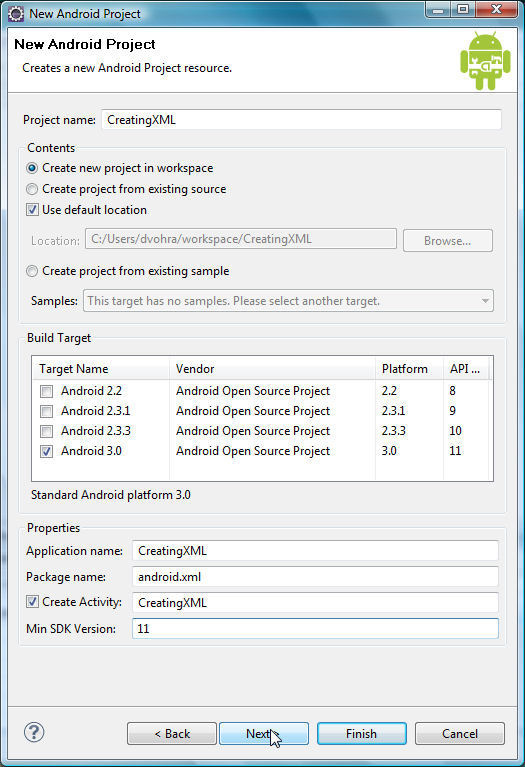Minimize the New Android Project window
The height and width of the screenshot is (767, 525).
tap(439, 10)
